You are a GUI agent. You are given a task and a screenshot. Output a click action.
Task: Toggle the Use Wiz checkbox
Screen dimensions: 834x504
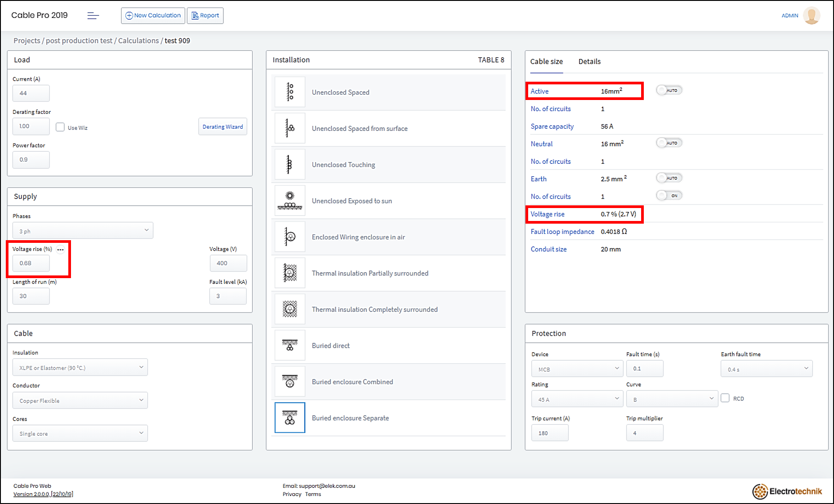pos(60,127)
